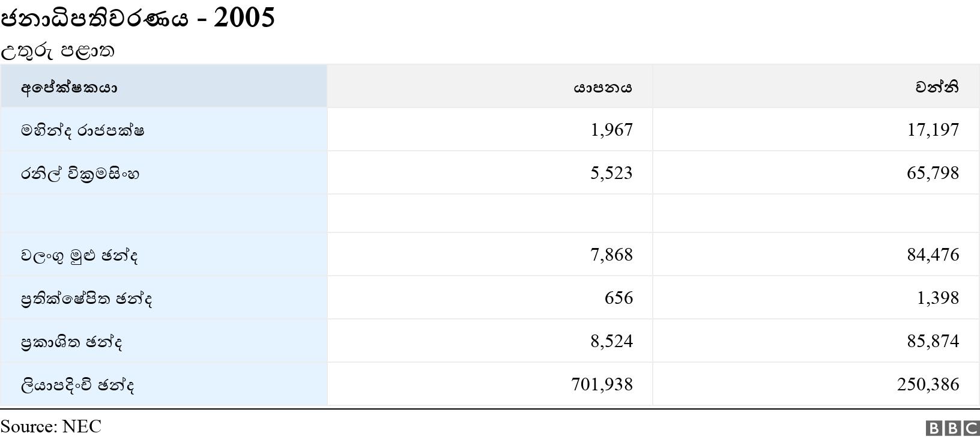Click the 5,523 cell
The width and height of the screenshot is (980, 442).
(x=611, y=173)
